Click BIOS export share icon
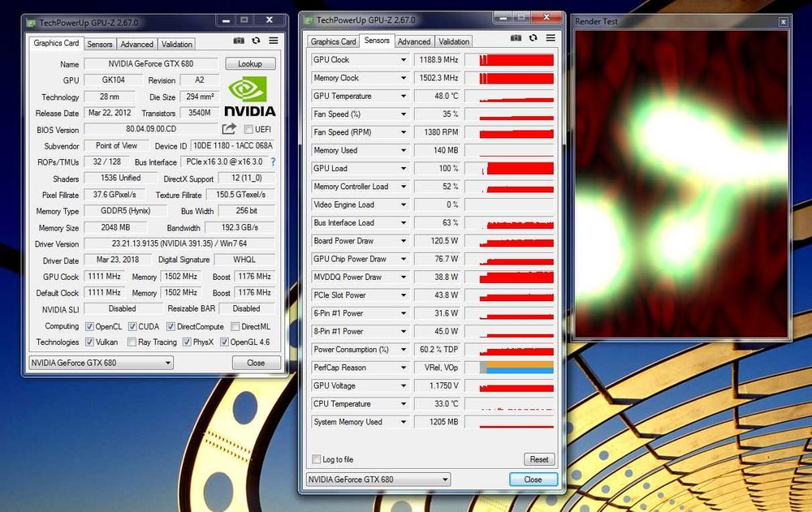Screen dimensions: 812x512 pos(229,128)
